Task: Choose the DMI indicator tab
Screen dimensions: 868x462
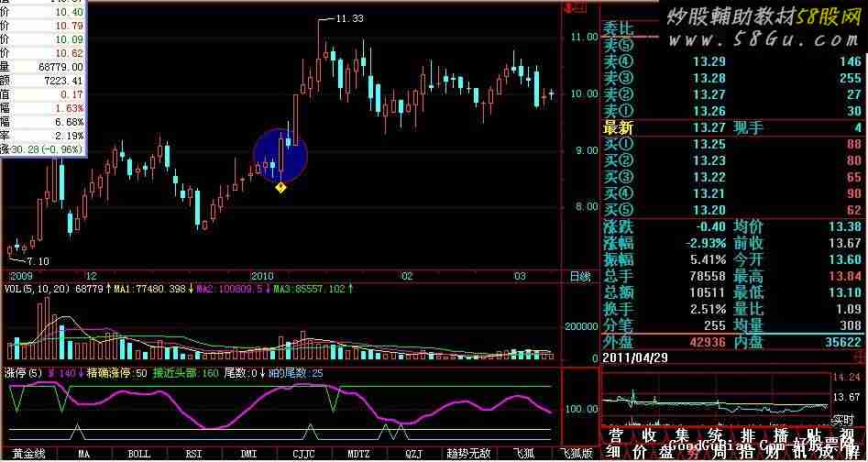Action: [248, 454]
